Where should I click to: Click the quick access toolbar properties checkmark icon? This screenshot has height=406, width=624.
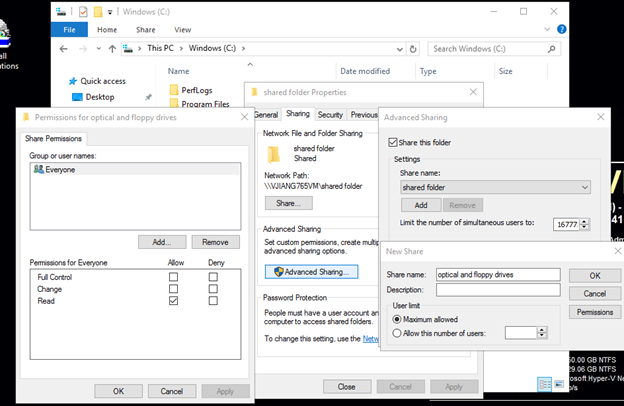coord(83,12)
